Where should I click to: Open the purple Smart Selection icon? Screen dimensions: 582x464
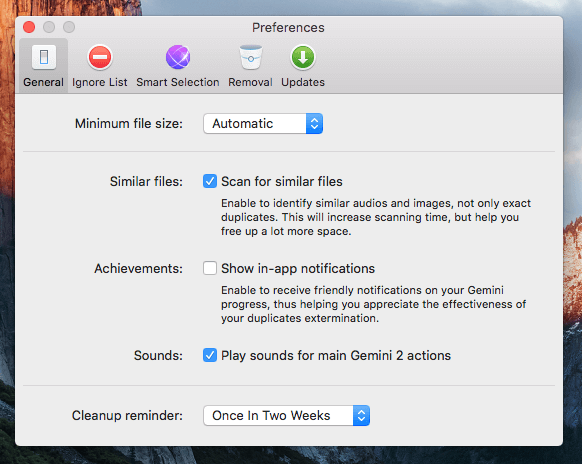click(x=178, y=57)
